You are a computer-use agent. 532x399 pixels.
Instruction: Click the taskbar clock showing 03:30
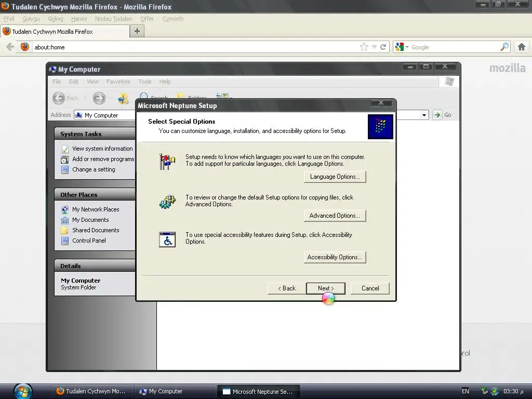point(513,391)
